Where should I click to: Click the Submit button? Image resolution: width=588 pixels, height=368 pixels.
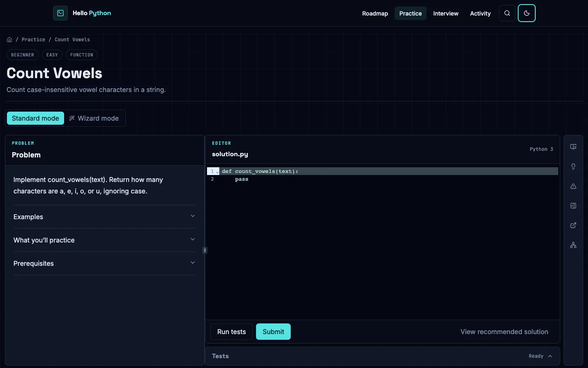[273, 332]
